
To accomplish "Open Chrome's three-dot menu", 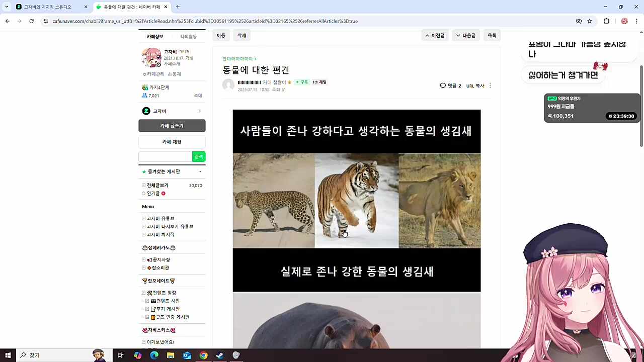I will 637,21.
